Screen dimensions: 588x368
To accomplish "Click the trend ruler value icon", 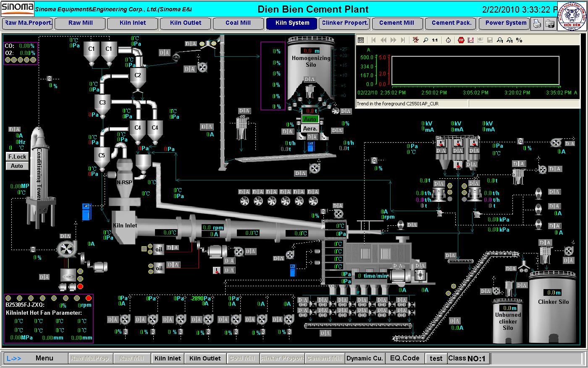I will point(416,40).
